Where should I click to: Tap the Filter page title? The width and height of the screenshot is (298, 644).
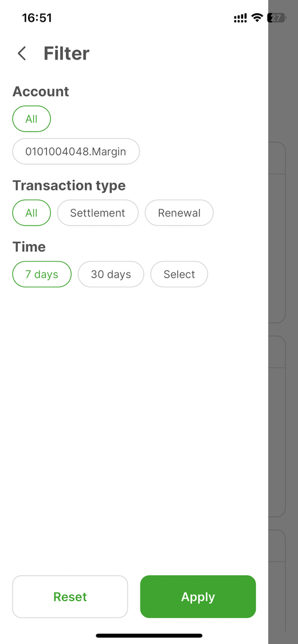[66, 53]
